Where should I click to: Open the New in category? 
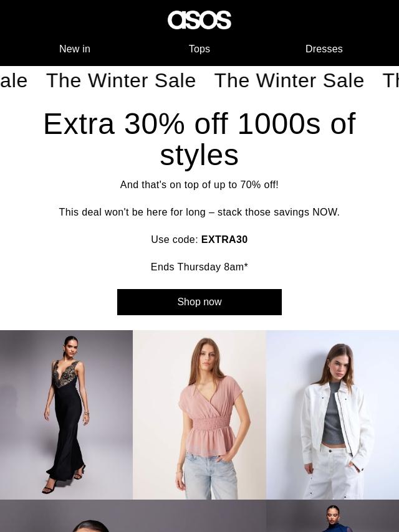(75, 49)
